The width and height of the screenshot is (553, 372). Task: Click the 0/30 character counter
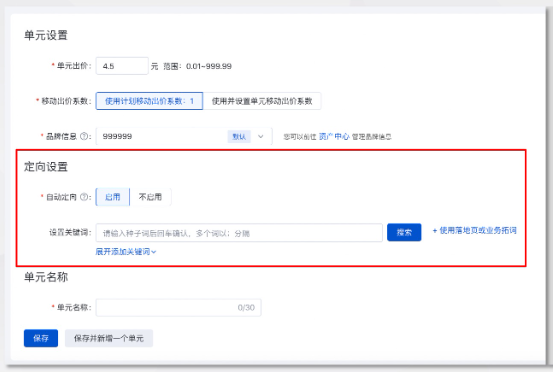(x=246, y=308)
